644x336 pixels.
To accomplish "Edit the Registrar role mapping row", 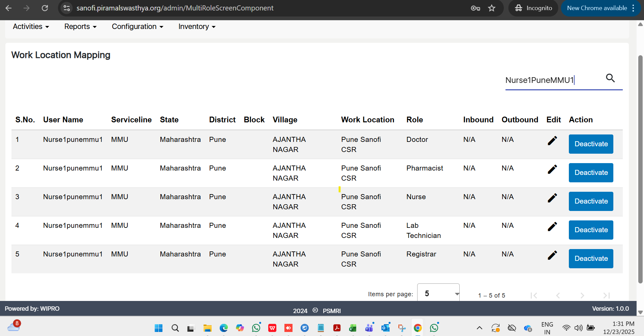I will [x=552, y=255].
